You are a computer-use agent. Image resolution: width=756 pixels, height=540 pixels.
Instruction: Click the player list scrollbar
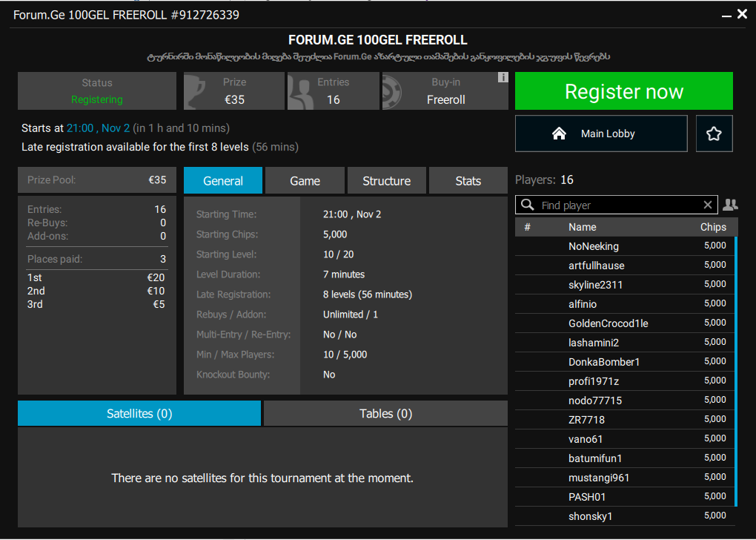(x=736, y=372)
